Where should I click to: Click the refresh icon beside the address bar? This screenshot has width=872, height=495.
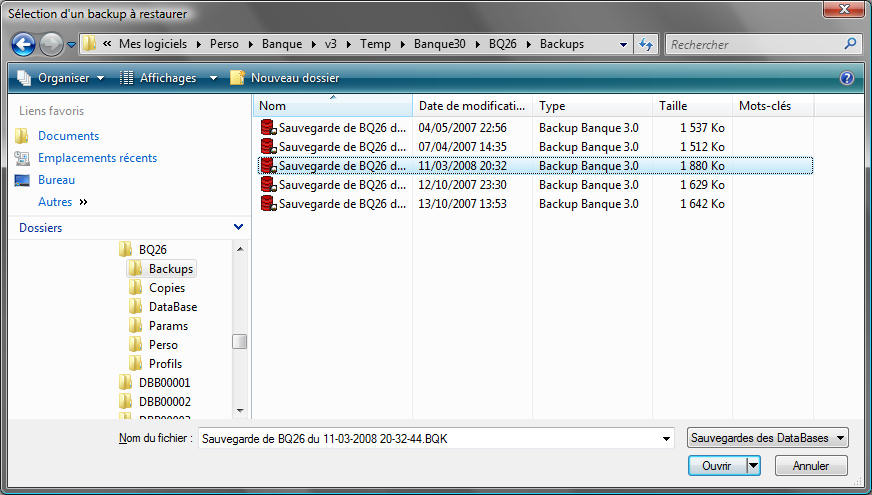(646, 45)
